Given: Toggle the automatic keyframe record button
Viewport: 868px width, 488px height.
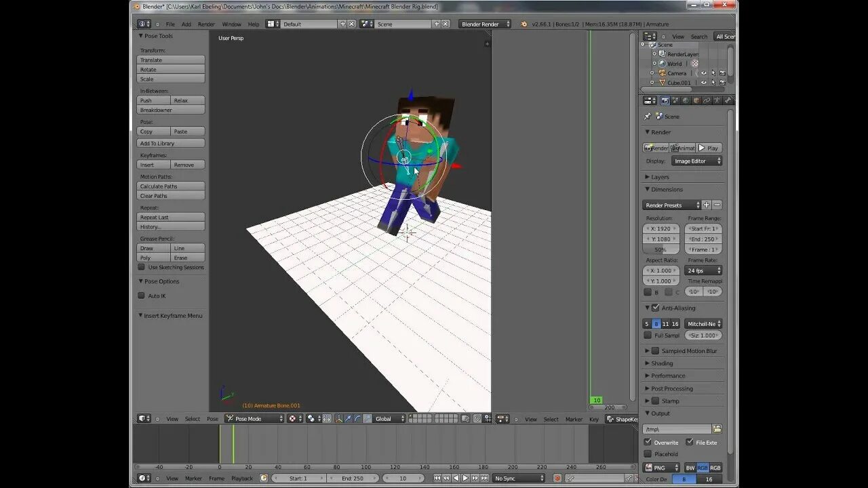Looking at the screenshot, I should click(557, 479).
